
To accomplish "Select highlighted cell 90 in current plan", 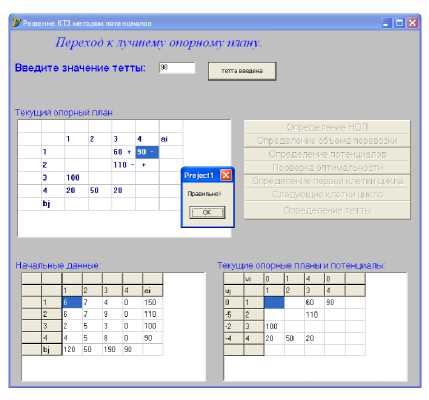I will point(147,152).
